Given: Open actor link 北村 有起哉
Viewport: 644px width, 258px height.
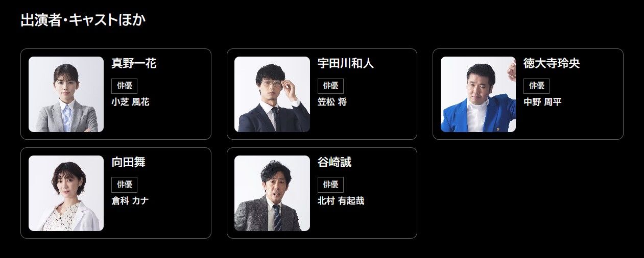Looking at the screenshot, I should pyautogui.click(x=341, y=201).
